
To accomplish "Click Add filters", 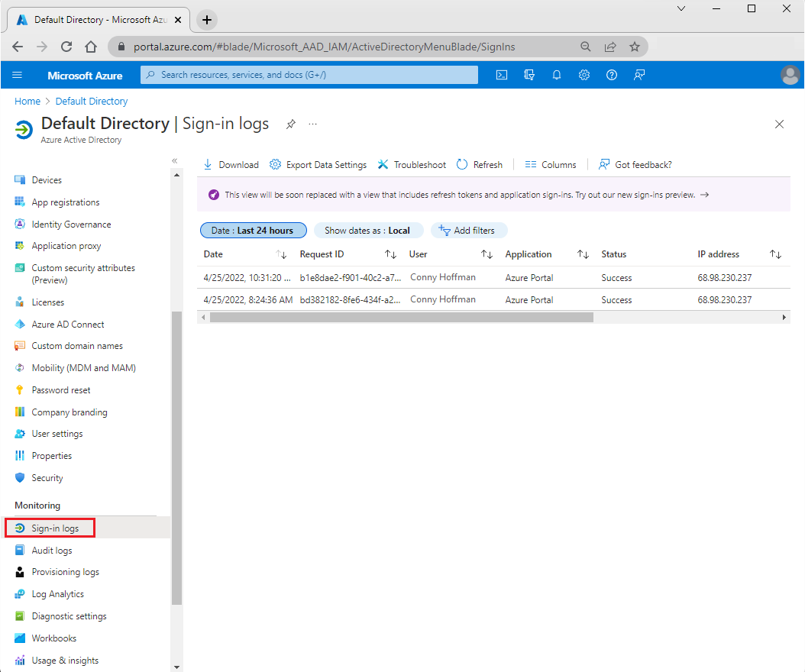I will [x=467, y=231].
